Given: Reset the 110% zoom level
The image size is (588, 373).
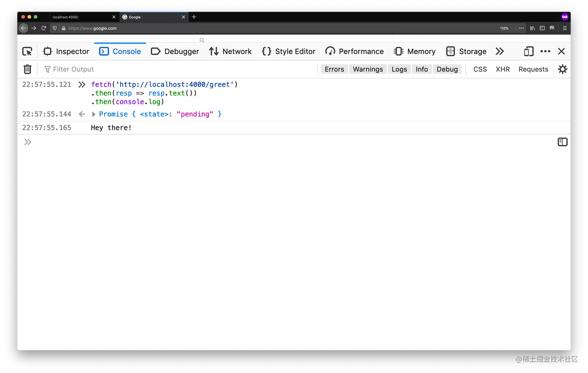Looking at the screenshot, I should click(504, 28).
